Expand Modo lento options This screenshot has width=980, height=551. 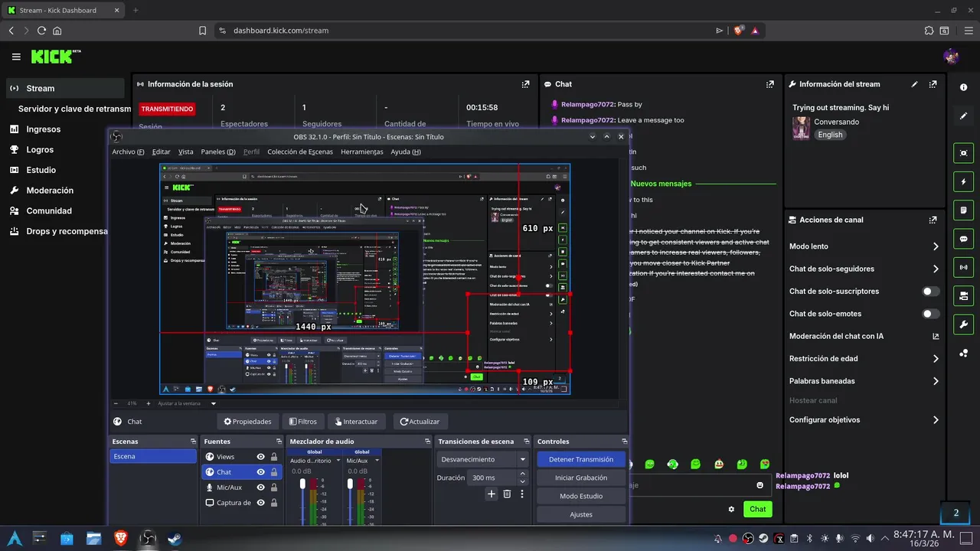pyautogui.click(x=936, y=246)
